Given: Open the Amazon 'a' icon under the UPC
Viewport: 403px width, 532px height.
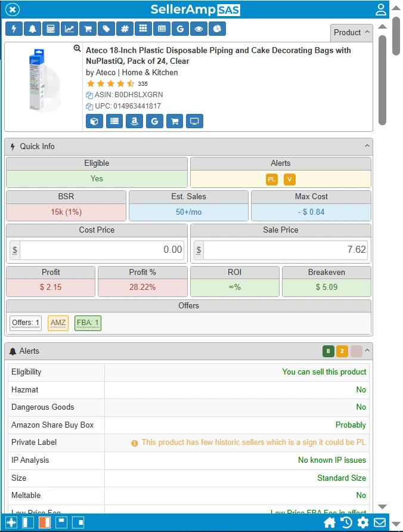Looking at the screenshot, I should (x=134, y=121).
